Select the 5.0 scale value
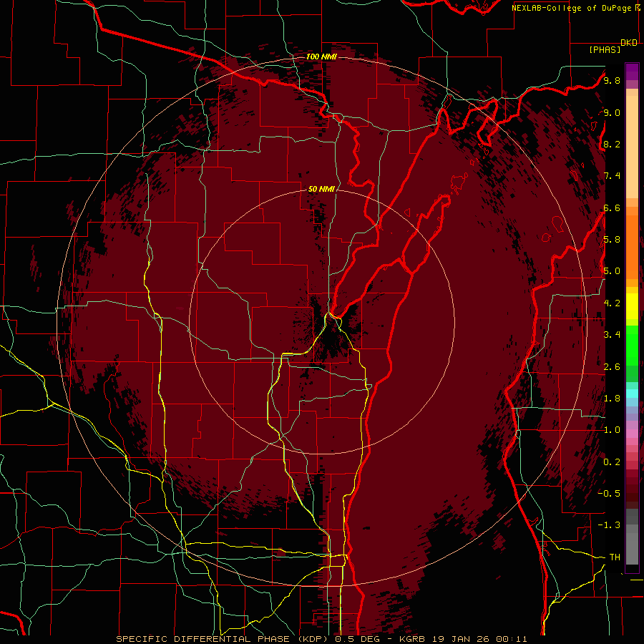Screen dimensions: 644x644 click(x=612, y=271)
